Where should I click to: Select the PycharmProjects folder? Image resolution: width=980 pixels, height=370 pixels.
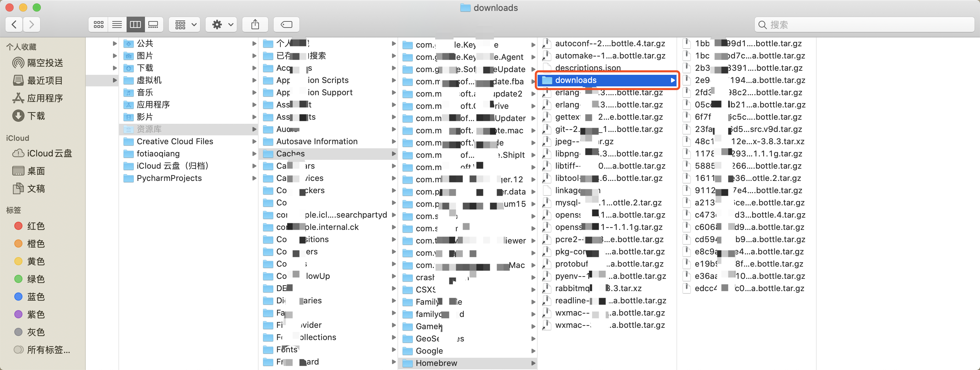(x=189, y=178)
